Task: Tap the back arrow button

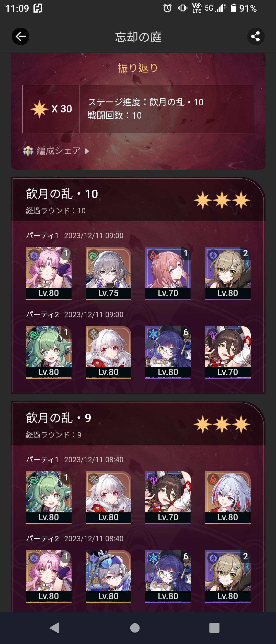Action: (x=20, y=37)
